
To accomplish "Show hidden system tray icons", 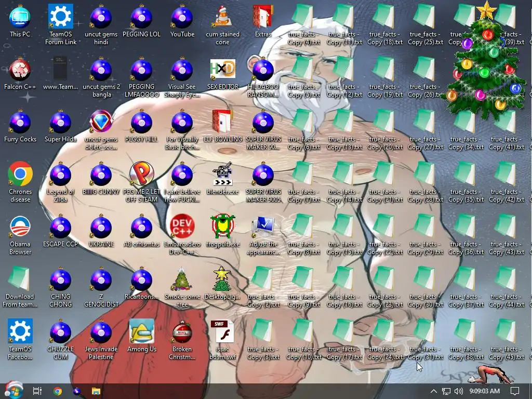I will pos(433,391).
